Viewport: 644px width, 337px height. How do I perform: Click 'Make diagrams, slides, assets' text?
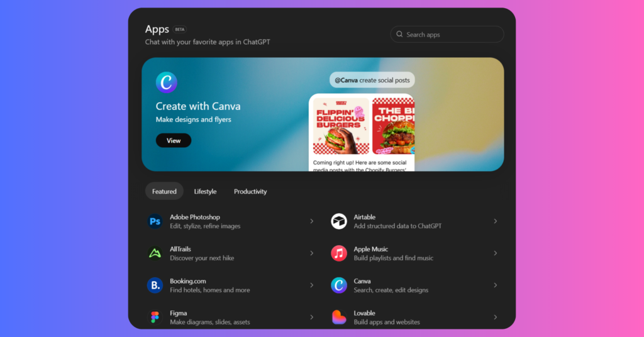[x=210, y=322]
